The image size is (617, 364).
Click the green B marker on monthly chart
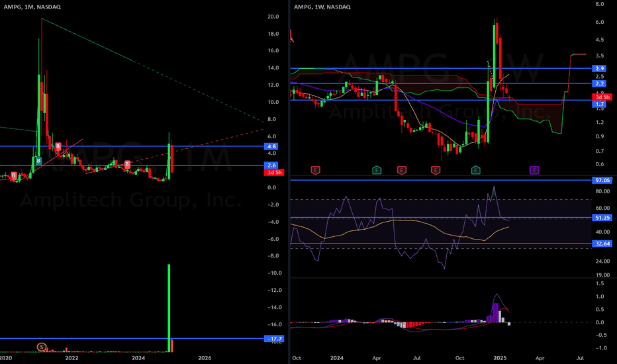pos(38,161)
